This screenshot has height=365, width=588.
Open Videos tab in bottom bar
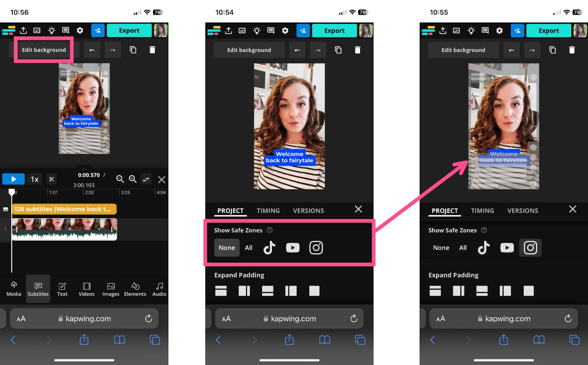(x=86, y=289)
